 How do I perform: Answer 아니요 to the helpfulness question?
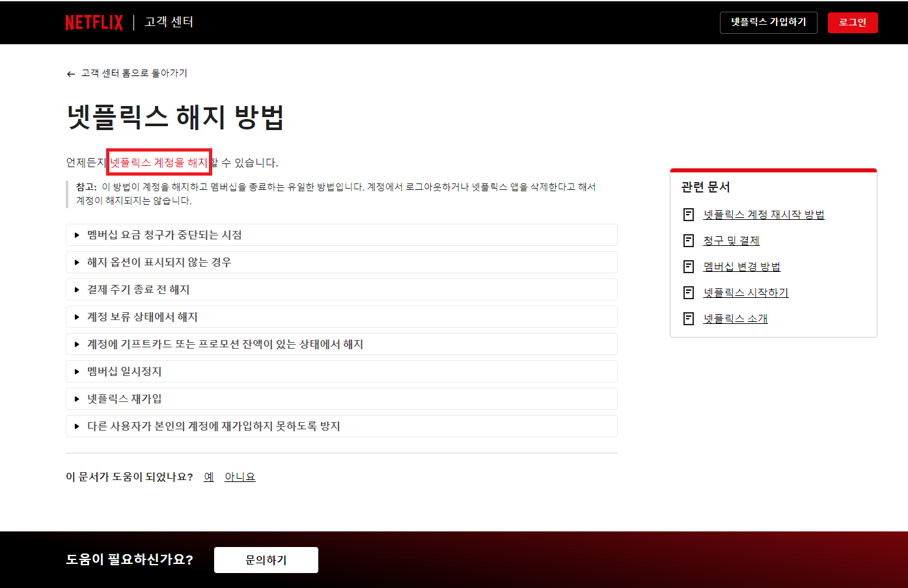click(240, 477)
